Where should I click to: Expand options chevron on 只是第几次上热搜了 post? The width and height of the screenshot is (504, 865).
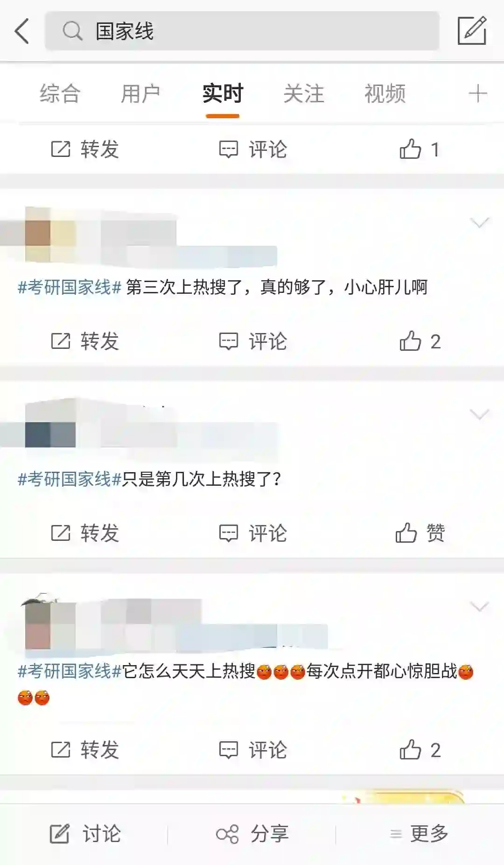click(x=479, y=414)
